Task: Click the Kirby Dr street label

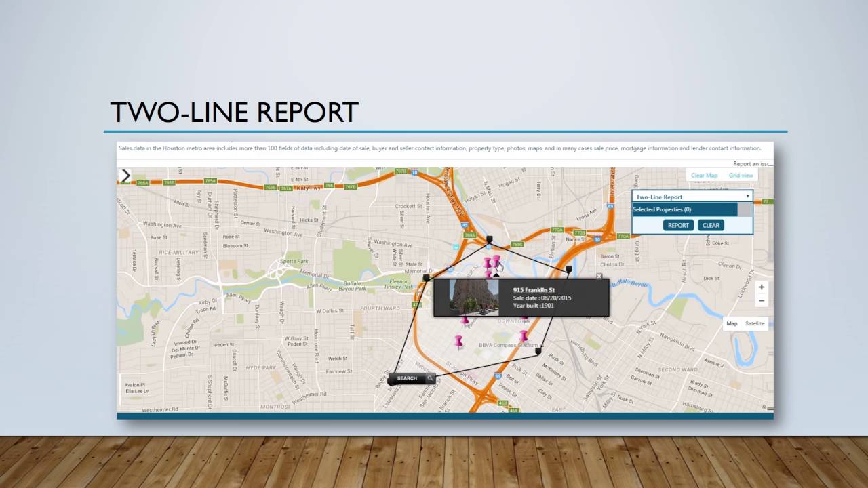Action: pos(206,303)
